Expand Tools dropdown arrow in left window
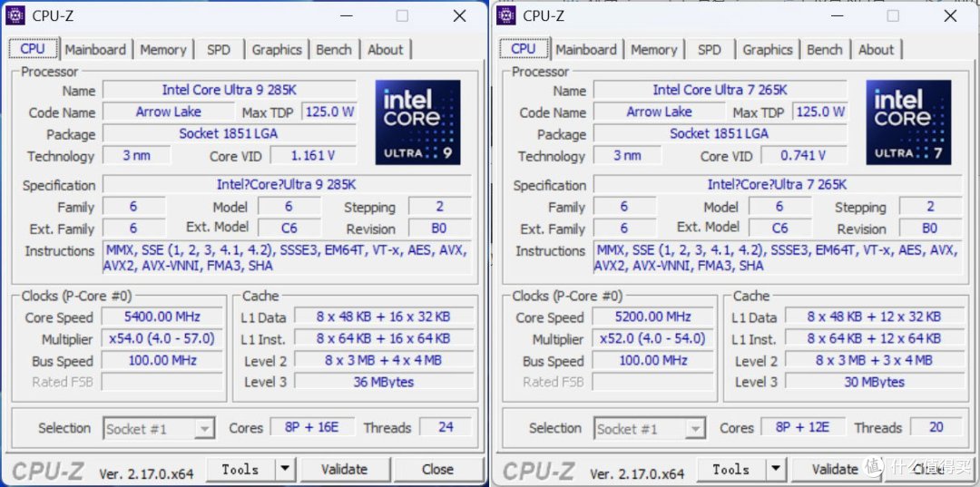 285,469
